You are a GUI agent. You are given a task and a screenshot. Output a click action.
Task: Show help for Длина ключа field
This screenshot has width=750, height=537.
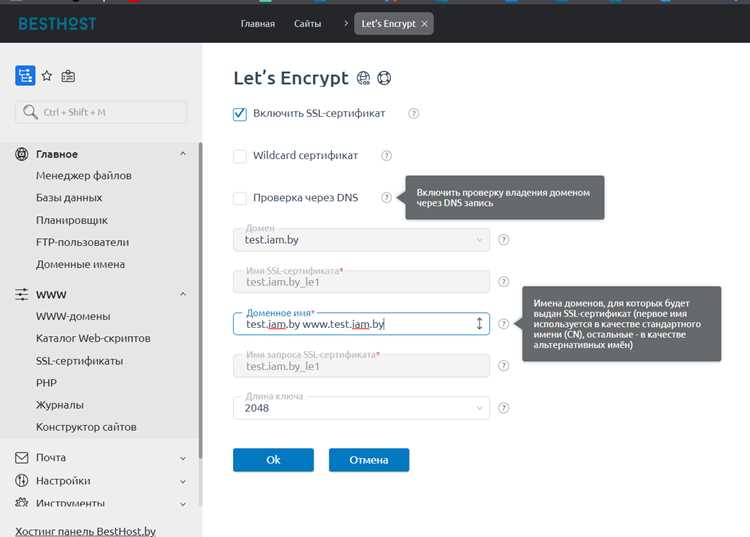(504, 408)
